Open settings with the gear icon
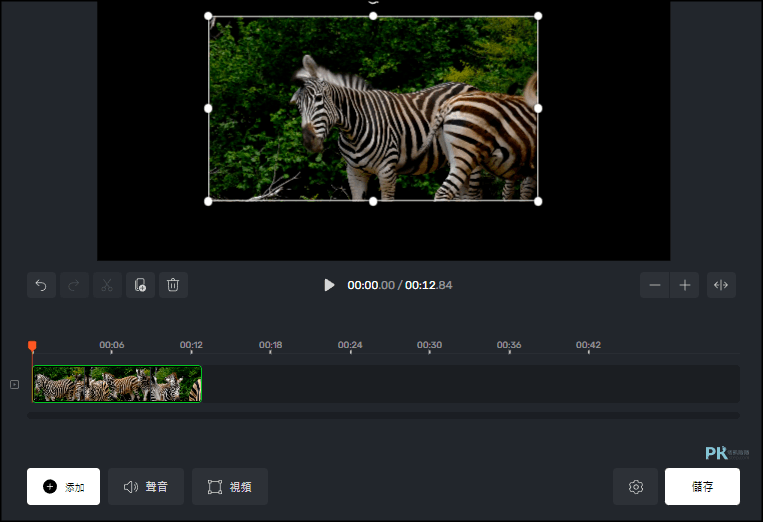Screen dimensions: 763x522 pyautogui.click(x=636, y=486)
